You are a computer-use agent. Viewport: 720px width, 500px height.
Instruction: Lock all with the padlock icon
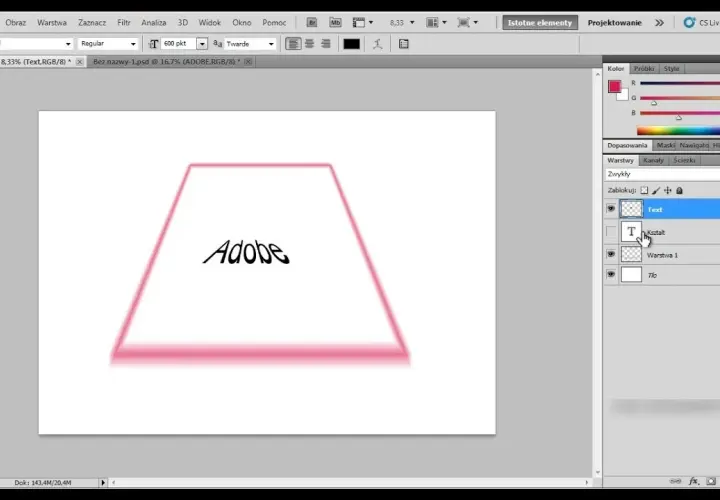(680, 190)
